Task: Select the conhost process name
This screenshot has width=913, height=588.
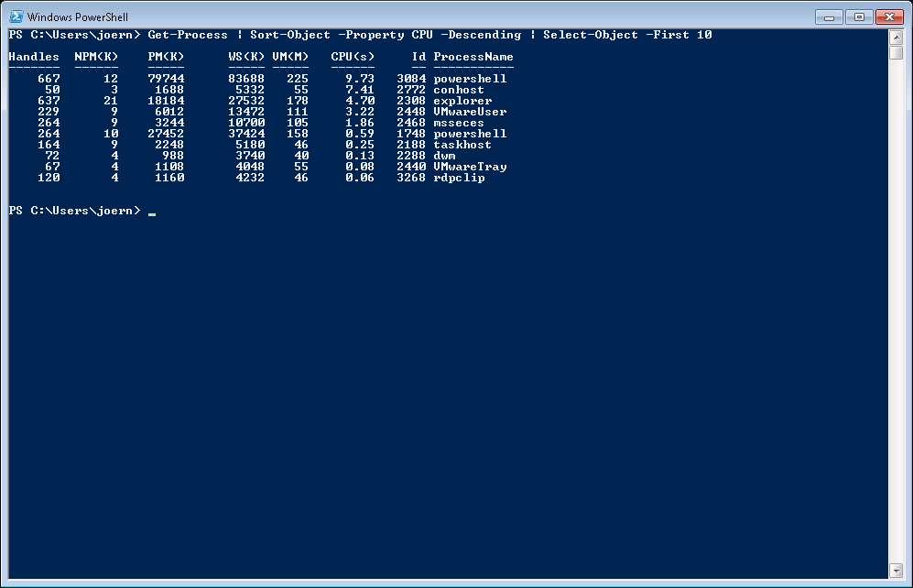Action: [x=459, y=90]
